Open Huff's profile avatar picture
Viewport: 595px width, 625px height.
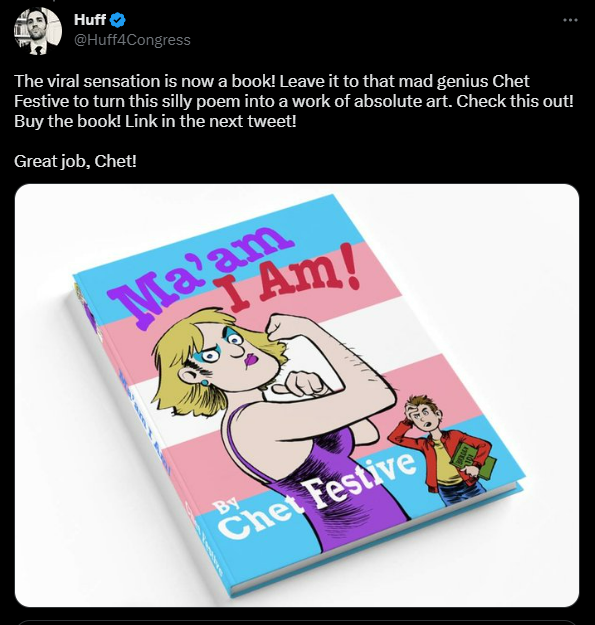[37, 30]
